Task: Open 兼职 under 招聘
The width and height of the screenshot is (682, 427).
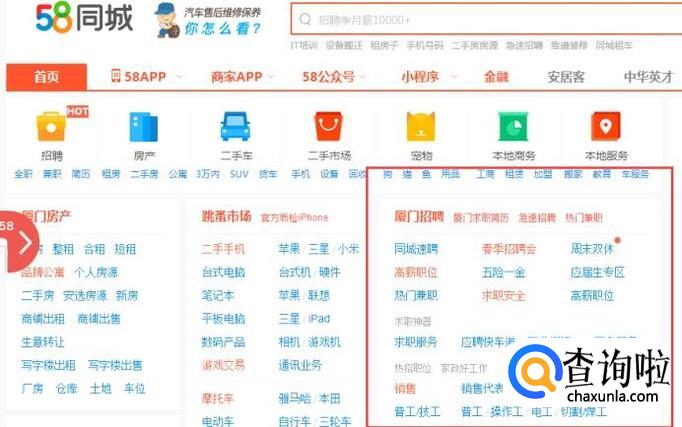Action: tap(52, 174)
